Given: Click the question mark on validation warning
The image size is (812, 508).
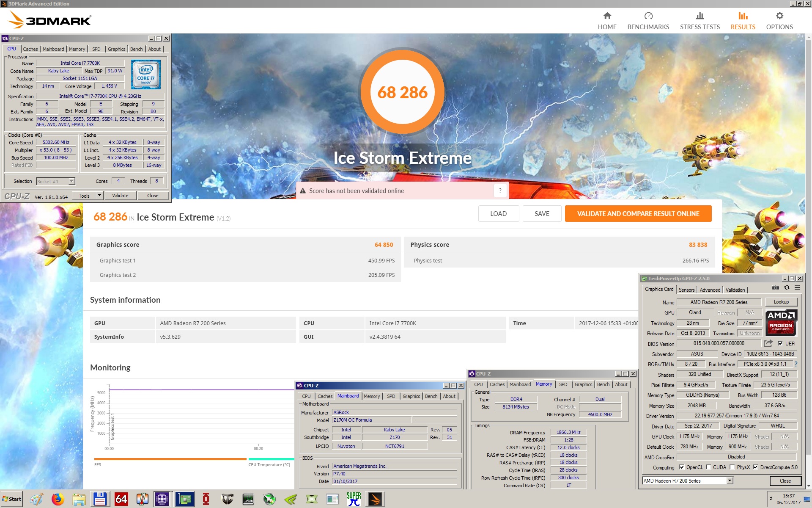Looking at the screenshot, I should 500,190.
